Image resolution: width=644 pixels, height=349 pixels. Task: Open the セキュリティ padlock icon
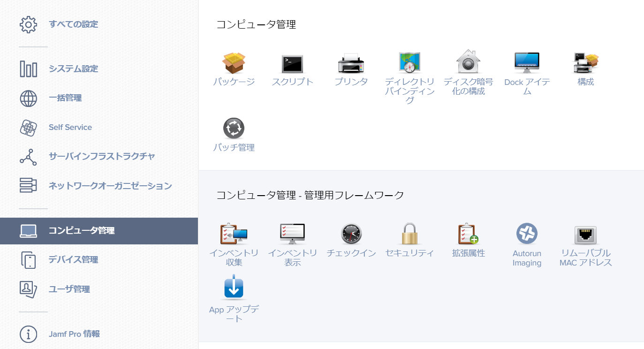[409, 234]
